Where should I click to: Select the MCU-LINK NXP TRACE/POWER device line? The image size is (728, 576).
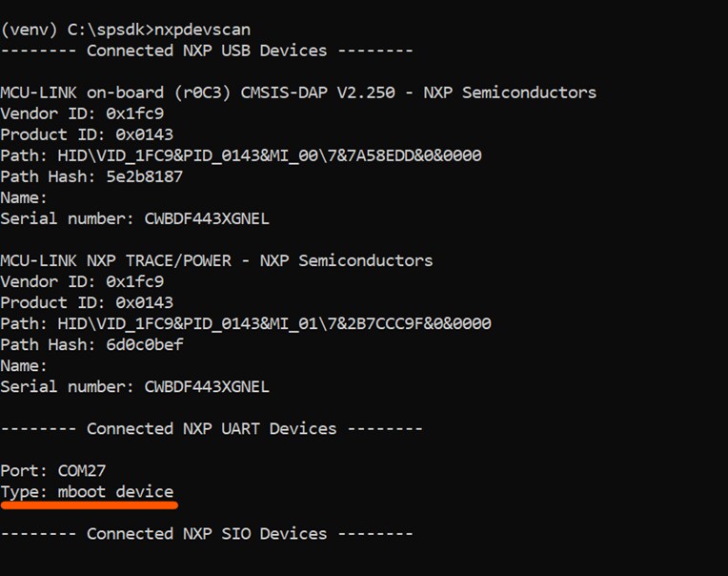216,260
